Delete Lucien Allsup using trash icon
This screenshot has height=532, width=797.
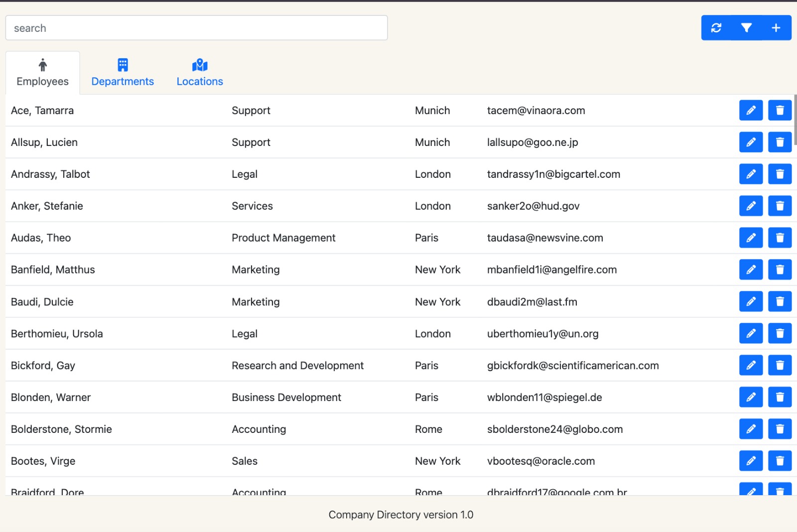tap(780, 142)
